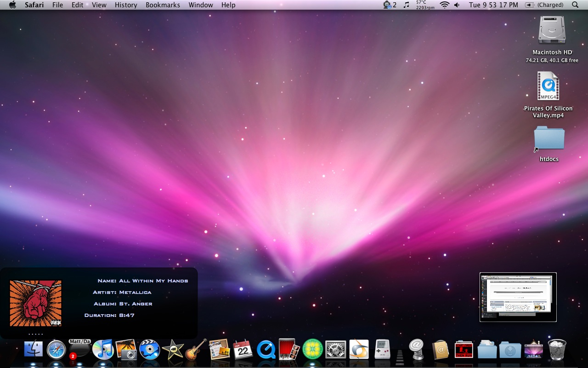Screen dimensions: 588x368
Task: Open the Bookmarks menu
Action: coord(163,5)
